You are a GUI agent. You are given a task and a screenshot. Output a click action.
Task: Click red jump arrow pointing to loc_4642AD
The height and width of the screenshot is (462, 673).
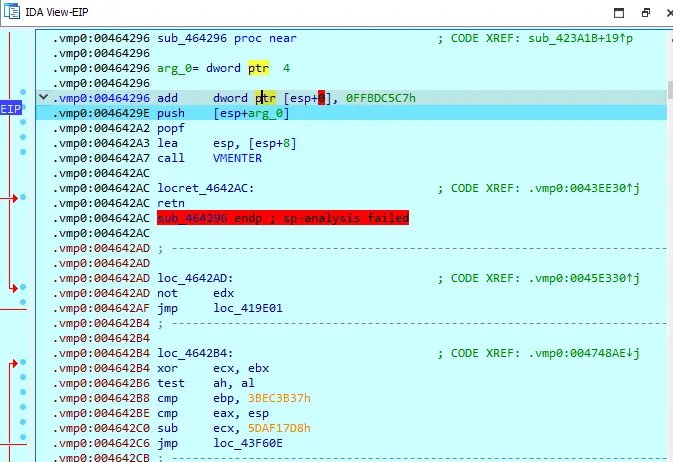tap(14, 288)
